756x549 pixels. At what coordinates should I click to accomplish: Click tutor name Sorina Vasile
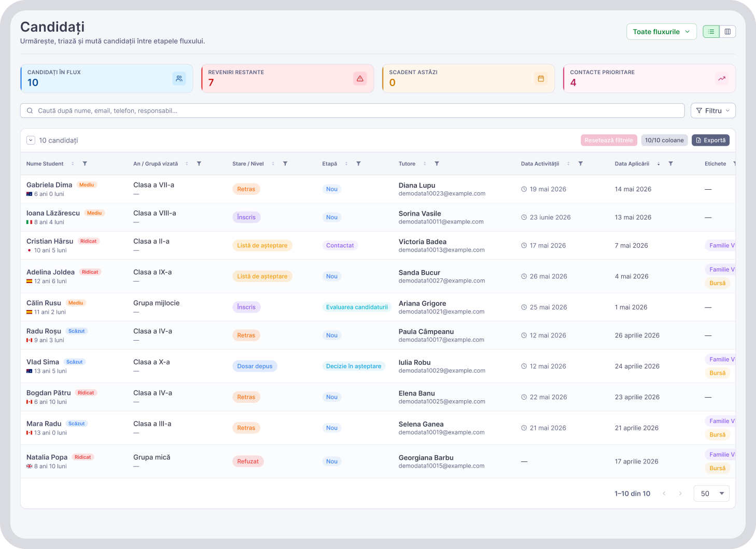coord(419,214)
